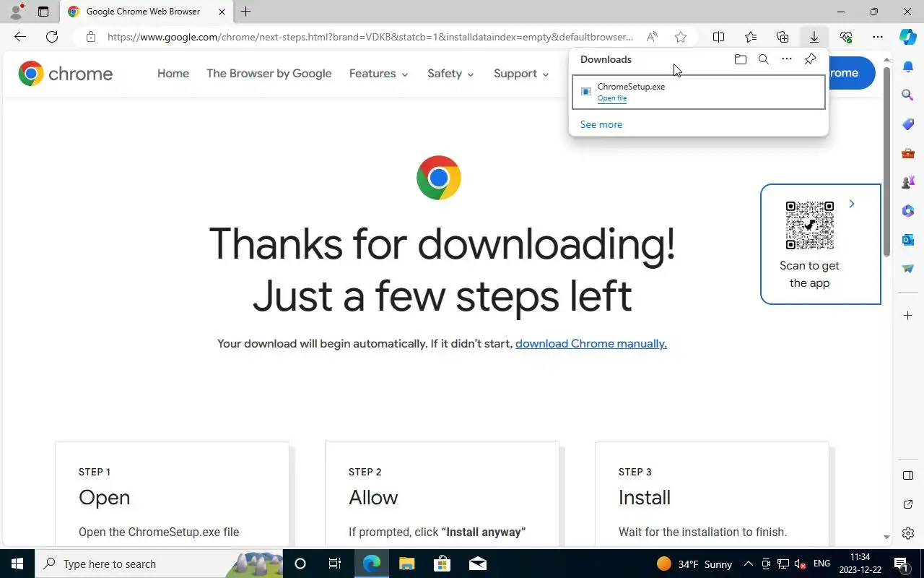Open the taskbar clock and date
Image resolution: width=924 pixels, height=578 pixels.
click(x=860, y=564)
